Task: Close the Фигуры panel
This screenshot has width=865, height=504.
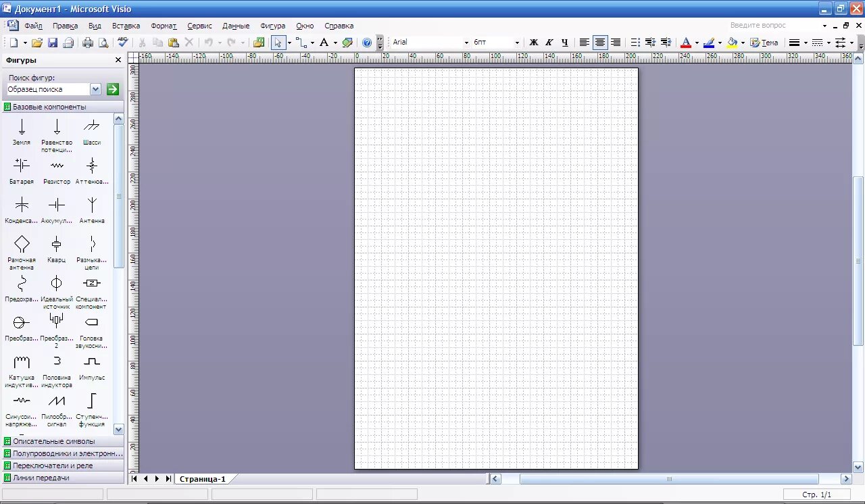Action: click(x=118, y=60)
